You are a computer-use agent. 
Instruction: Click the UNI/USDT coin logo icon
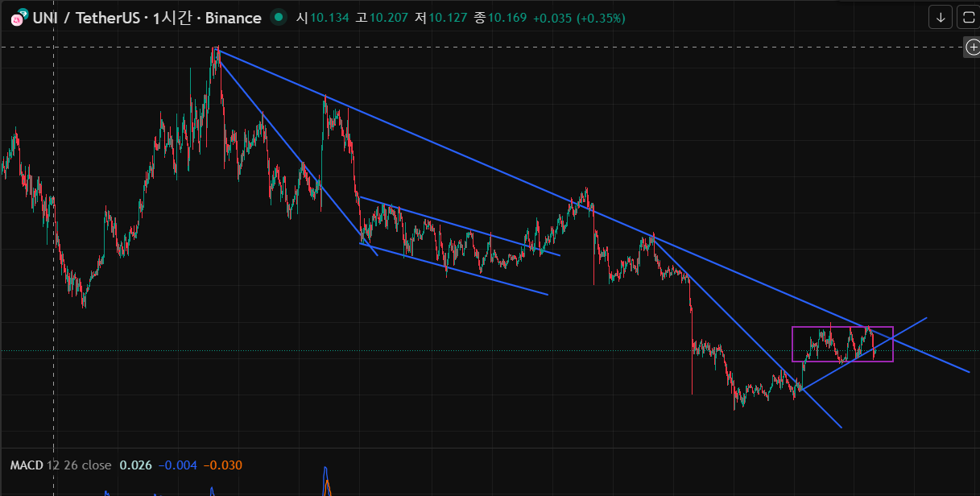[x=19, y=18]
